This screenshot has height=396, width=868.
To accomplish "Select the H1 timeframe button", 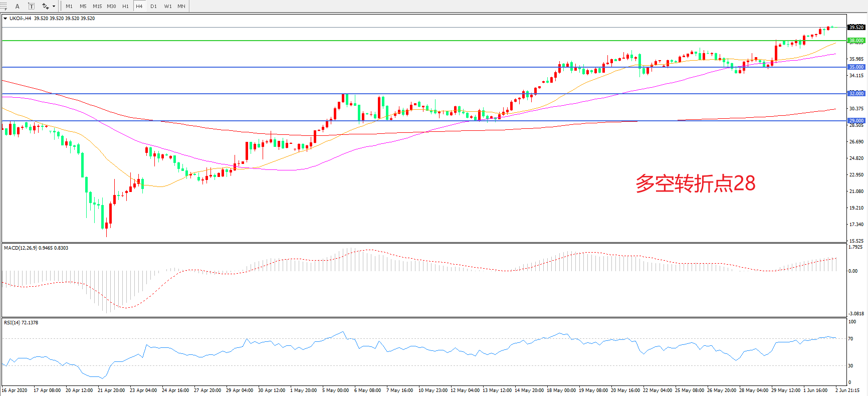I will 125,7.
